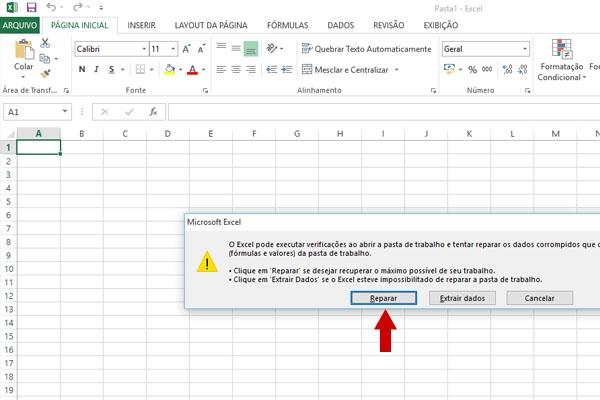Select column C header
The width and height of the screenshot is (600, 400).
pyautogui.click(x=125, y=134)
